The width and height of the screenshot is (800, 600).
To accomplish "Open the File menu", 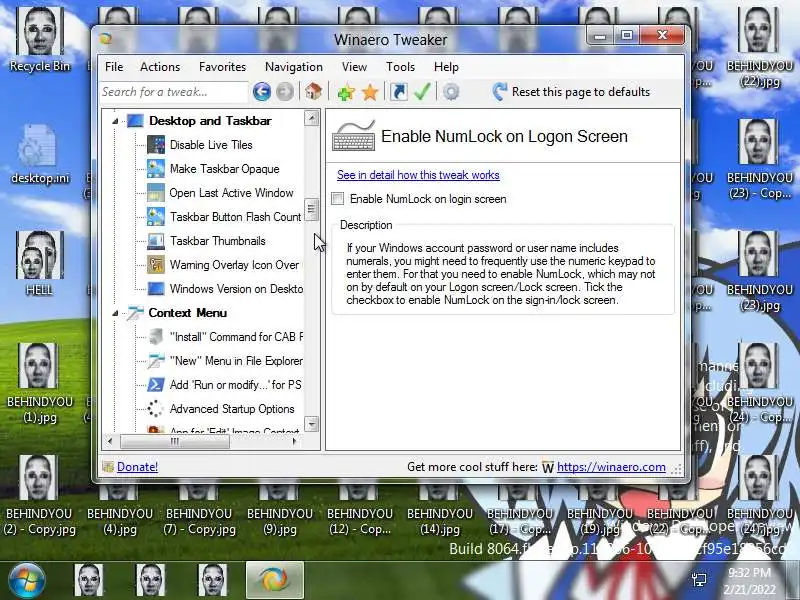I will [x=114, y=67].
